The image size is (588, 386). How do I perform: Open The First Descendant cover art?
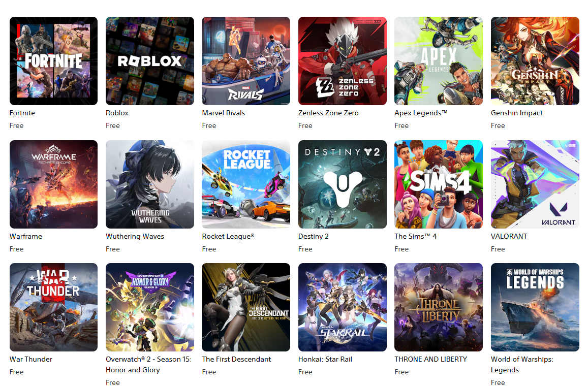pyautogui.click(x=246, y=307)
